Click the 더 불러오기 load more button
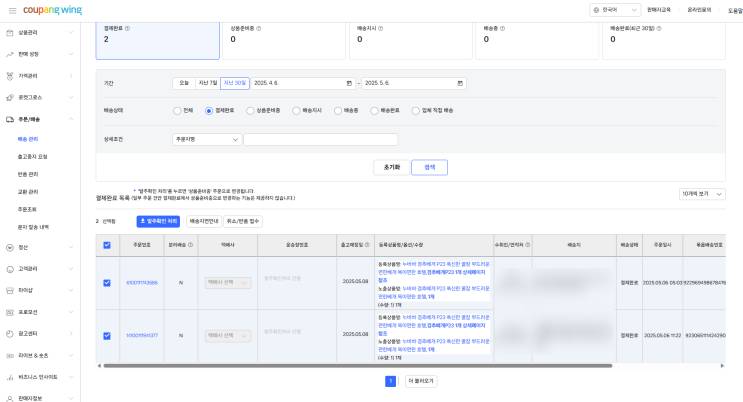The height and width of the screenshot is (402, 743). coord(421,381)
